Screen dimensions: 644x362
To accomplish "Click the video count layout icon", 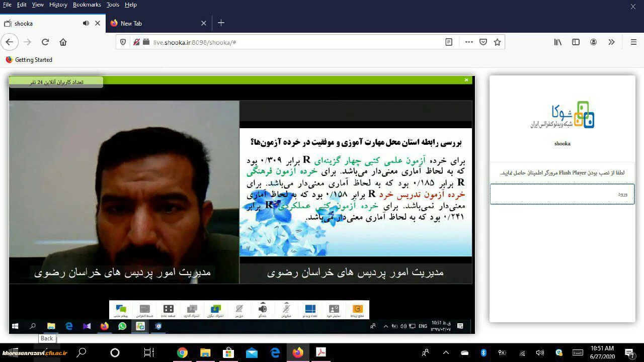I will pyautogui.click(x=310, y=310).
